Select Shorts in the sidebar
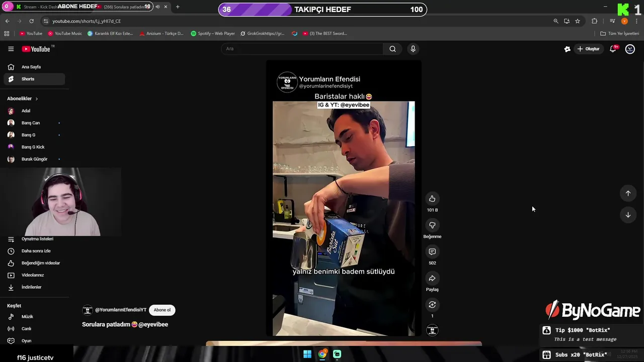 (x=34, y=79)
